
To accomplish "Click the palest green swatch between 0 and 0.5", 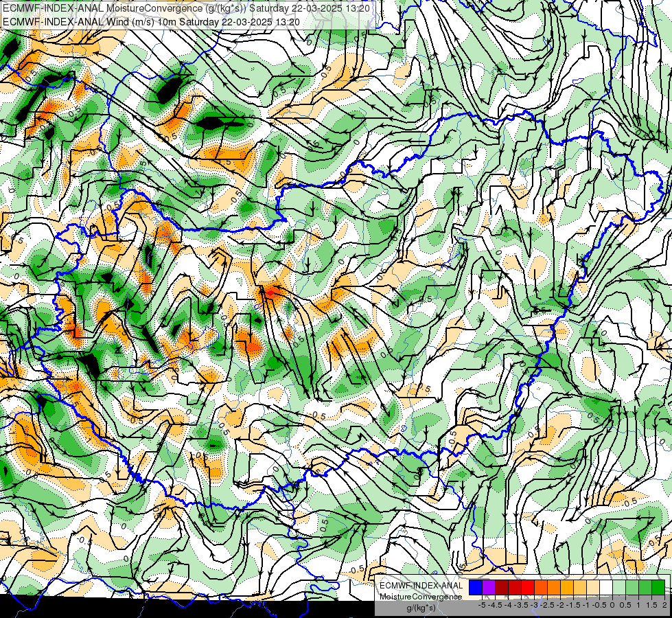I will 620,588.
